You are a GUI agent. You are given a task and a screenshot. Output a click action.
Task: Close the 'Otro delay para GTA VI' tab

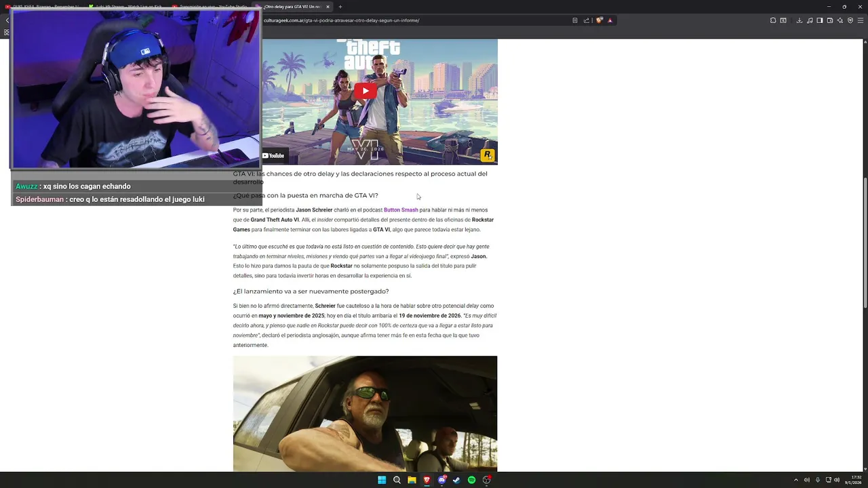(x=328, y=7)
